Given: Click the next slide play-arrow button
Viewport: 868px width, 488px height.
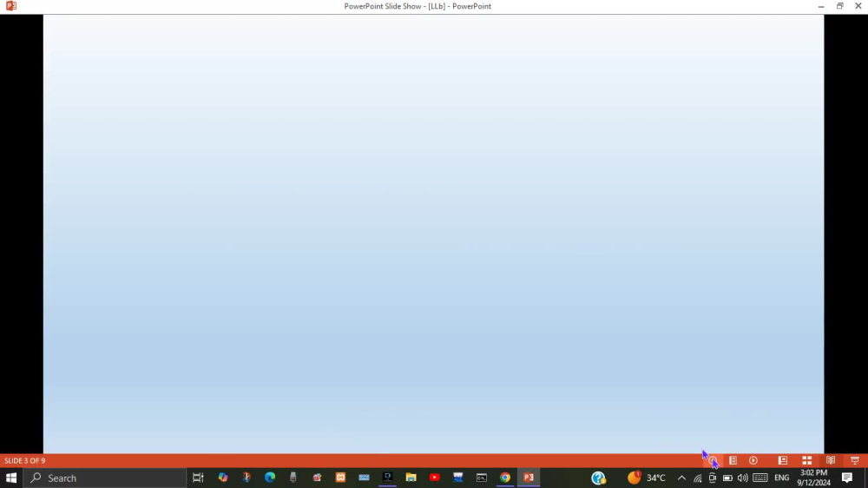Looking at the screenshot, I should pyautogui.click(x=753, y=460).
